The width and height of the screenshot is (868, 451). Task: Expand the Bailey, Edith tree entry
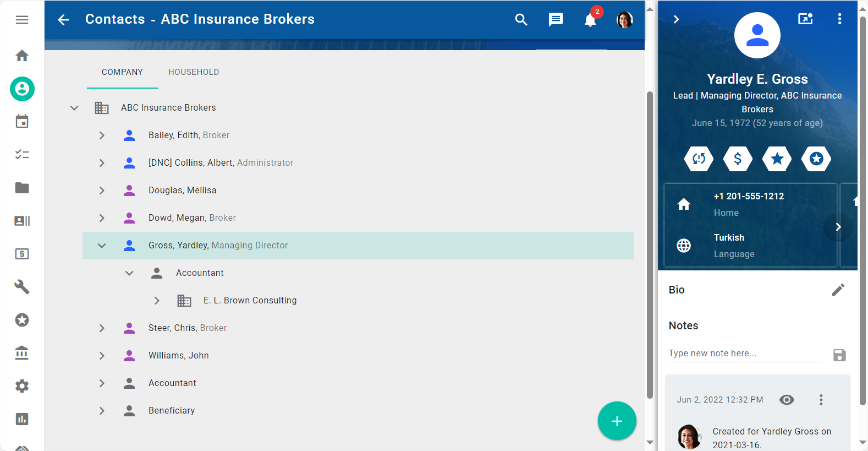pos(102,135)
